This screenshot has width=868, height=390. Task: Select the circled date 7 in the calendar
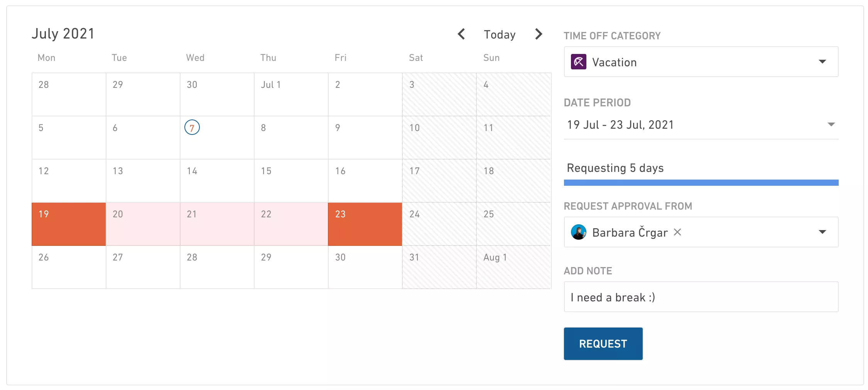192,128
